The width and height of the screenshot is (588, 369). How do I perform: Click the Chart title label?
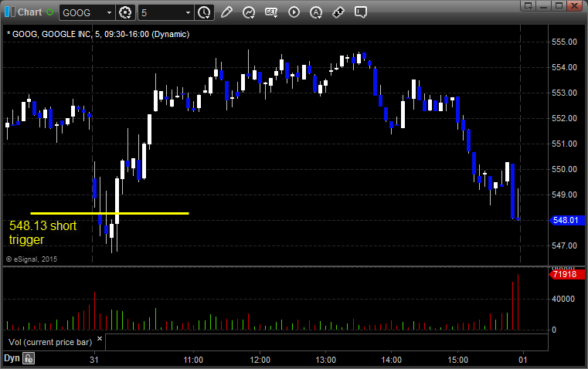29,12
